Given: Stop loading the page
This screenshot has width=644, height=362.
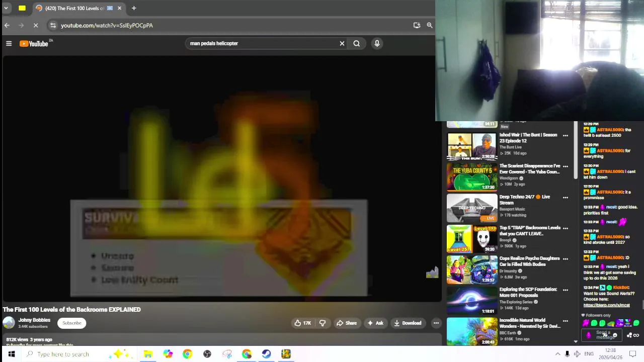Looking at the screenshot, I should pyautogui.click(x=36, y=25).
